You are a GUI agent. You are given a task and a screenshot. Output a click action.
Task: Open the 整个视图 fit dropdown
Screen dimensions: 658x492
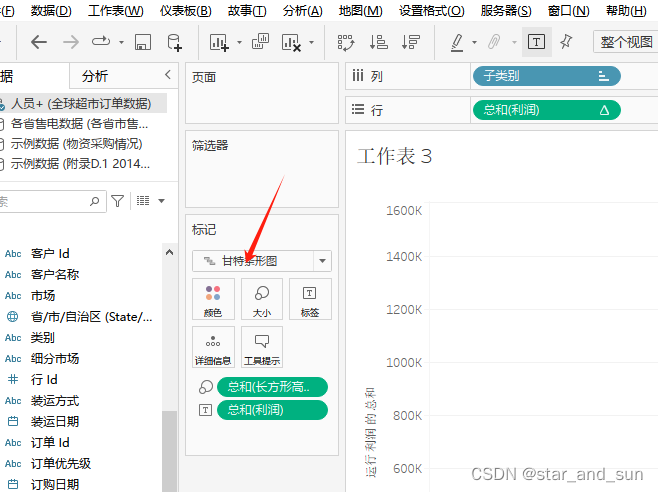point(626,42)
